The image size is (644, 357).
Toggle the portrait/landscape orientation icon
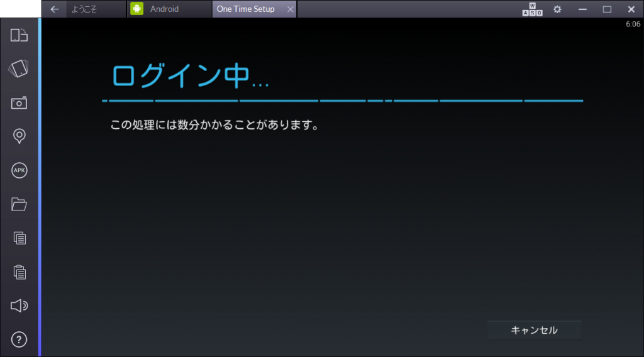tap(19, 35)
